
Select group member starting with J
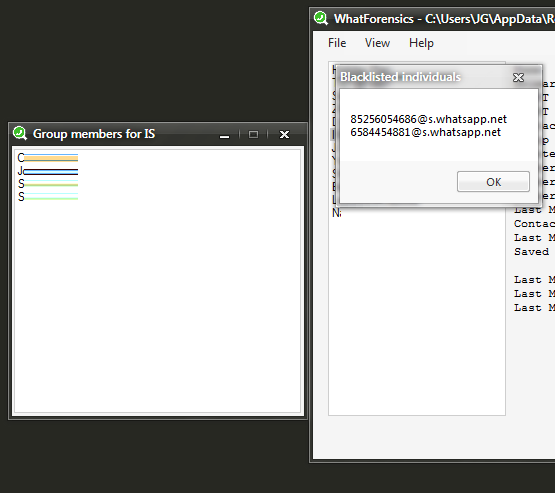(x=47, y=171)
